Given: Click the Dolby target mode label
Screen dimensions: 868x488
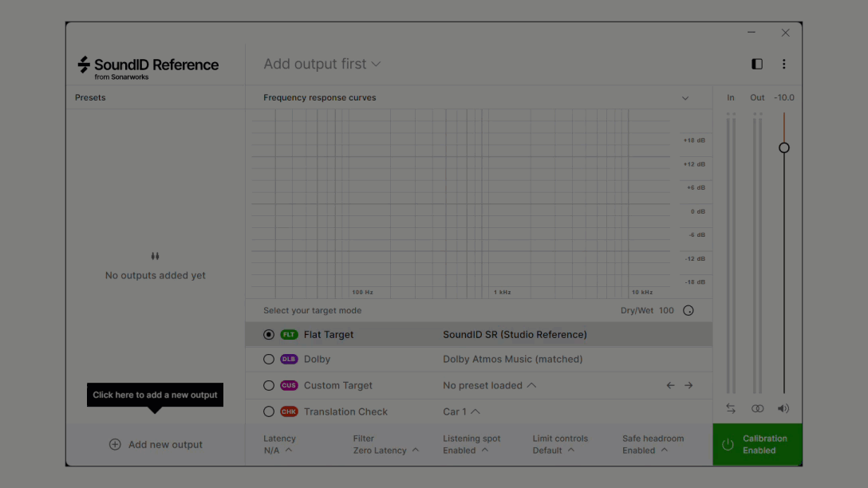Looking at the screenshot, I should point(318,359).
